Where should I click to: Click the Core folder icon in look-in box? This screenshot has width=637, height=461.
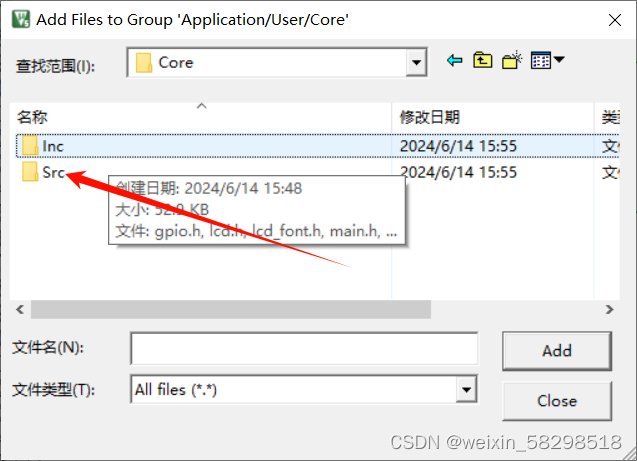click(x=144, y=63)
